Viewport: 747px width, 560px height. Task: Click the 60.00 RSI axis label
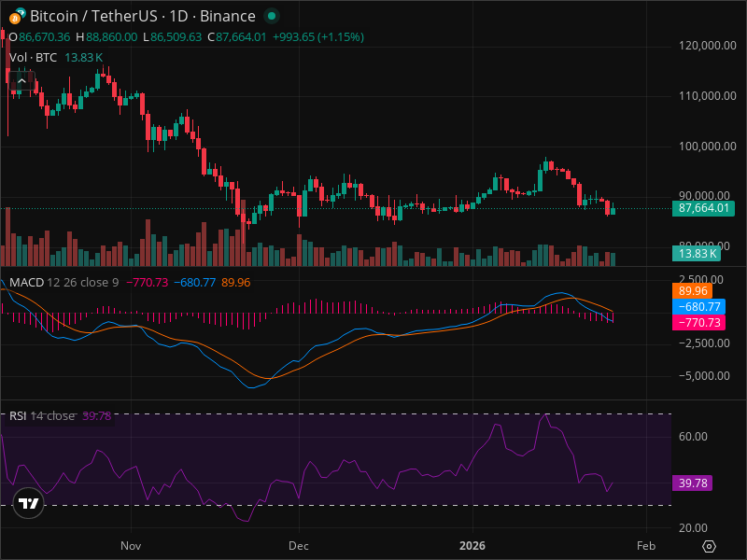(693, 437)
